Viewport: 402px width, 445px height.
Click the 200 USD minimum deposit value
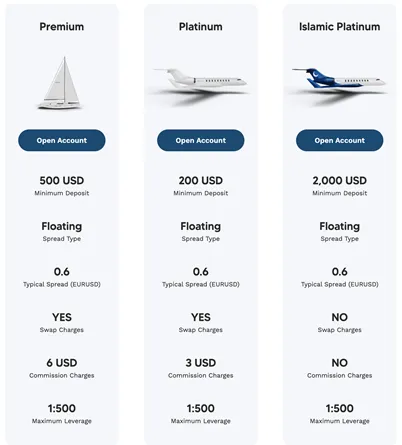(x=201, y=181)
